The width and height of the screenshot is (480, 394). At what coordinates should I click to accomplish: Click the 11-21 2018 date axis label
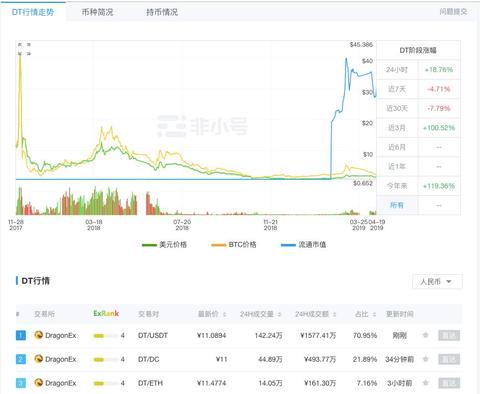pos(270,225)
